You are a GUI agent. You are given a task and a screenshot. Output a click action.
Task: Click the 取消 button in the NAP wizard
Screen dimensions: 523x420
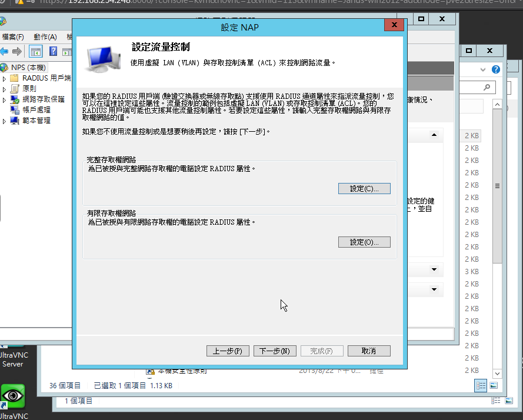click(369, 351)
